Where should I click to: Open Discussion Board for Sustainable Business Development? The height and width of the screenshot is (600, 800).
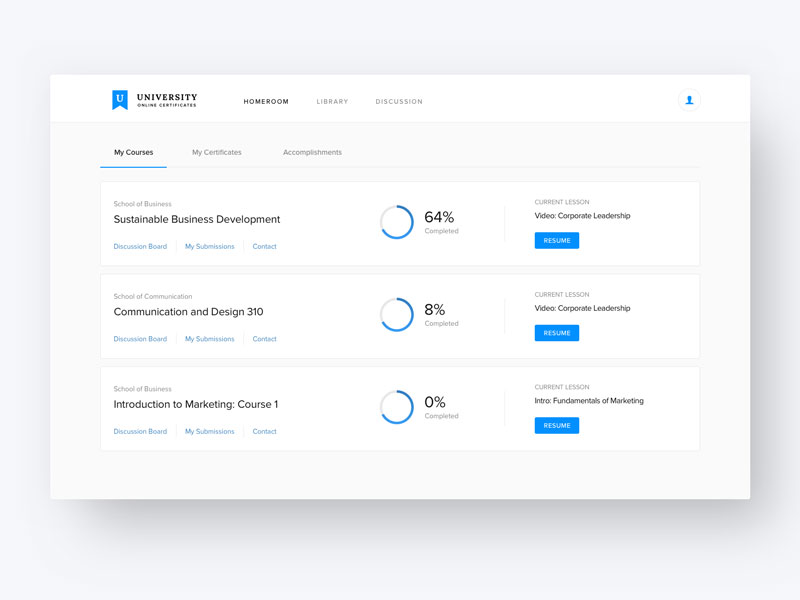tap(140, 246)
